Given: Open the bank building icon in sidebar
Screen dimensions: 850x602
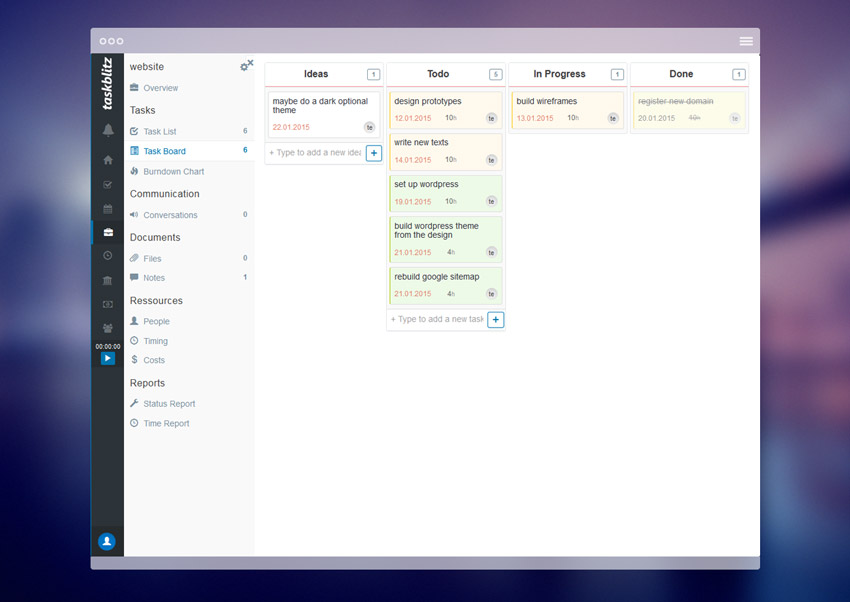Looking at the screenshot, I should click(107, 281).
